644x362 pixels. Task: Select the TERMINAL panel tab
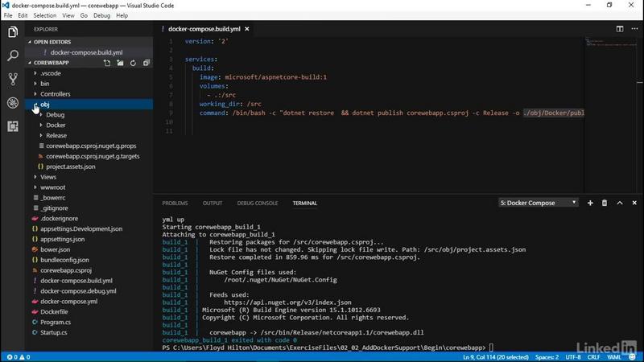(x=305, y=204)
